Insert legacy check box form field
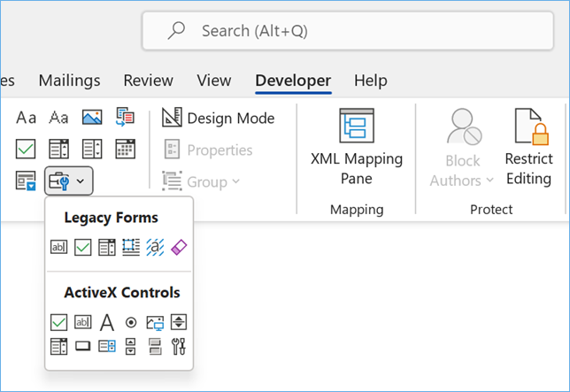 (83, 248)
